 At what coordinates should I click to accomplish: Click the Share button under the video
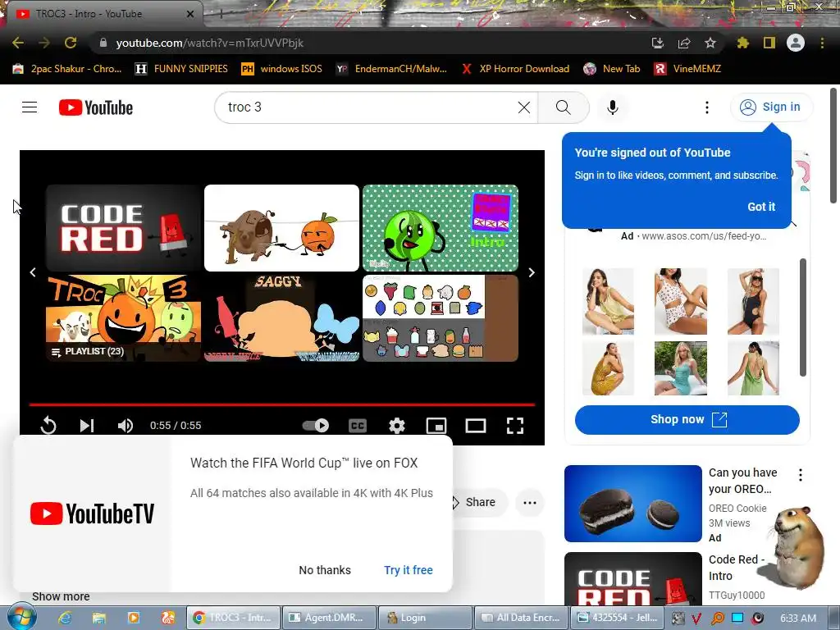coord(480,503)
